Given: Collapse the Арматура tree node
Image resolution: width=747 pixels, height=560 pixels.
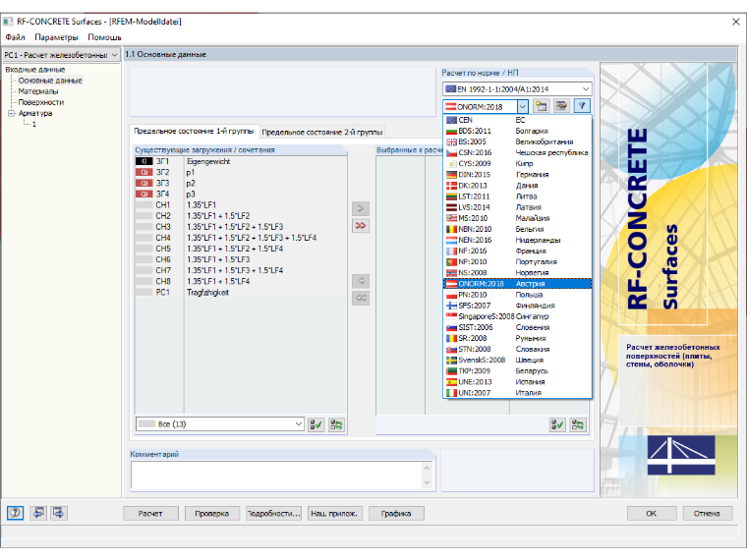Looking at the screenshot, I should click(x=12, y=113).
